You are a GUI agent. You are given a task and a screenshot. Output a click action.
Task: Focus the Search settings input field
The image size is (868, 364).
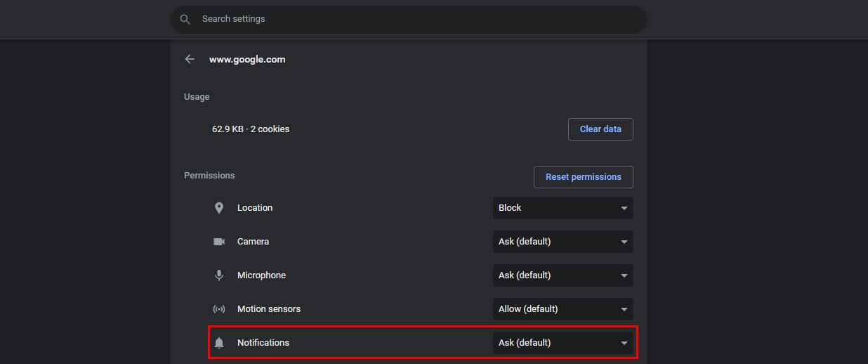(414, 19)
